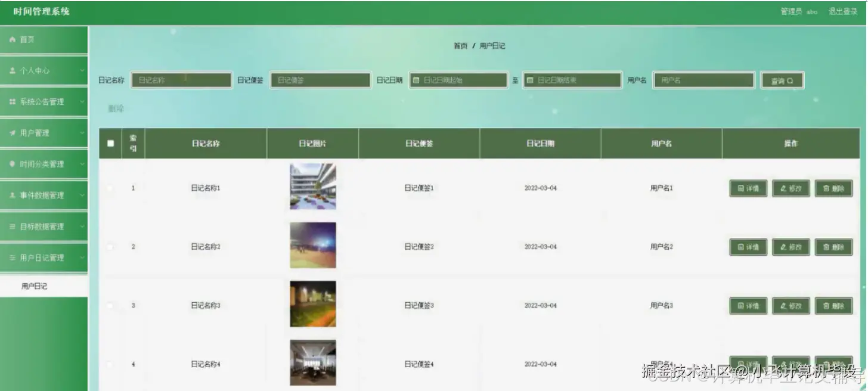Click 删除 for 日记名称1 row
Viewport: 868px width, 391px height.
(x=833, y=188)
